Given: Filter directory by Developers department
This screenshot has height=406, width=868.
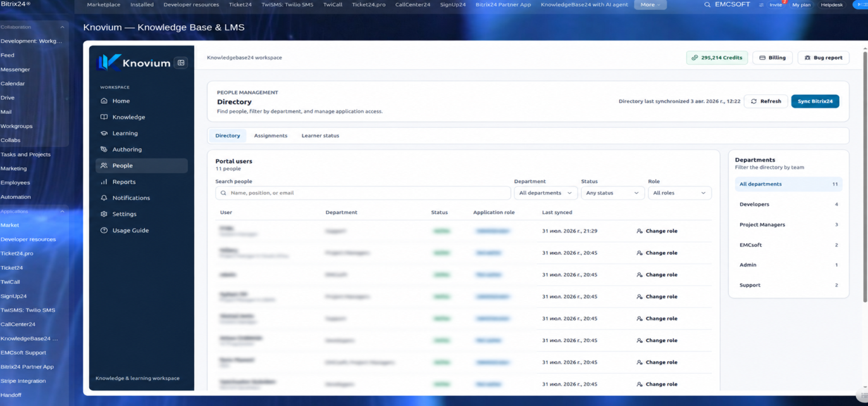Looking at the screenshot, I should pyautogui.click(x=788, y=205).
